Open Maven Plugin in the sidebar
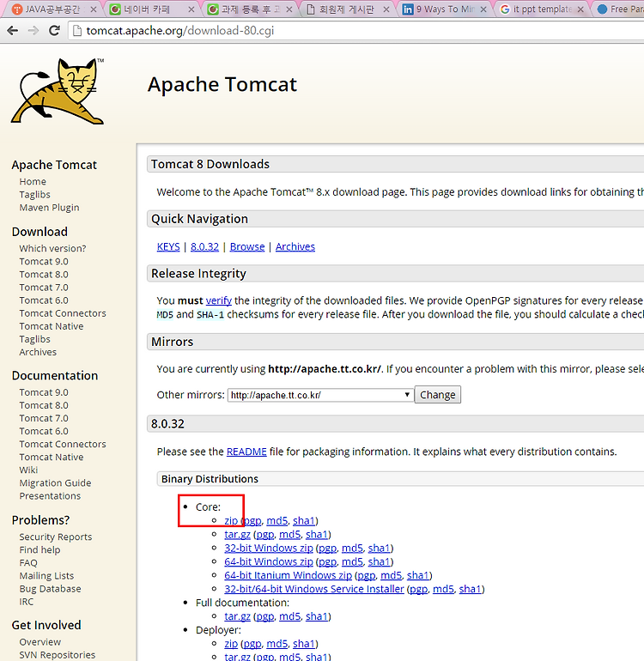 pyautogui.click(x=49, y=208)
